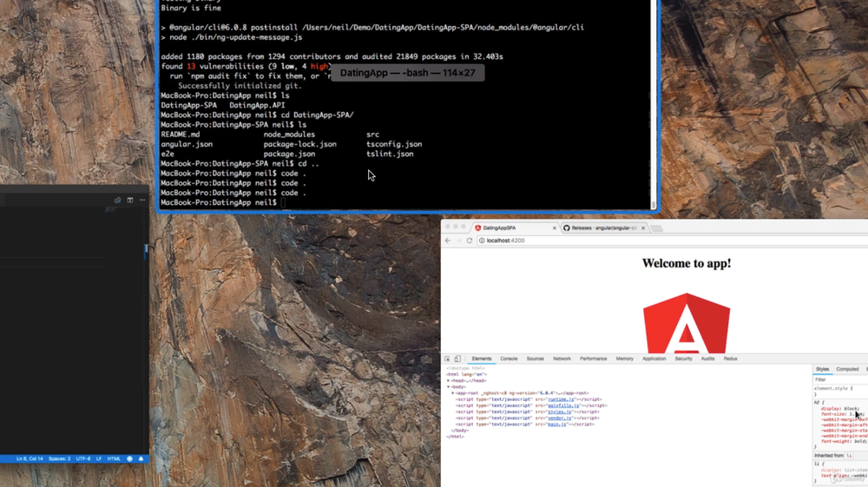Click the localhost:4200 address bar

(x=673, y=240)
